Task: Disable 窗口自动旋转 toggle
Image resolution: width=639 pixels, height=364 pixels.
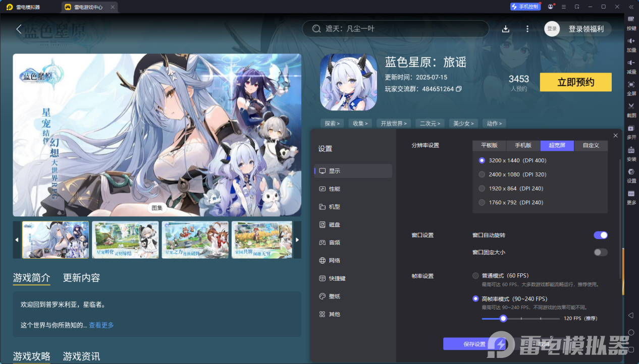Action: [601, 235]
